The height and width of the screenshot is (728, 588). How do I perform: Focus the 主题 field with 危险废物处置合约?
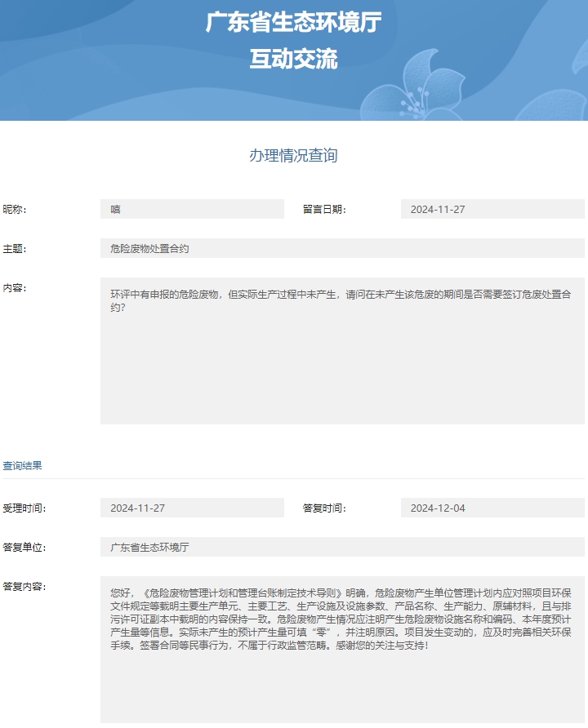tap(342, 248)
